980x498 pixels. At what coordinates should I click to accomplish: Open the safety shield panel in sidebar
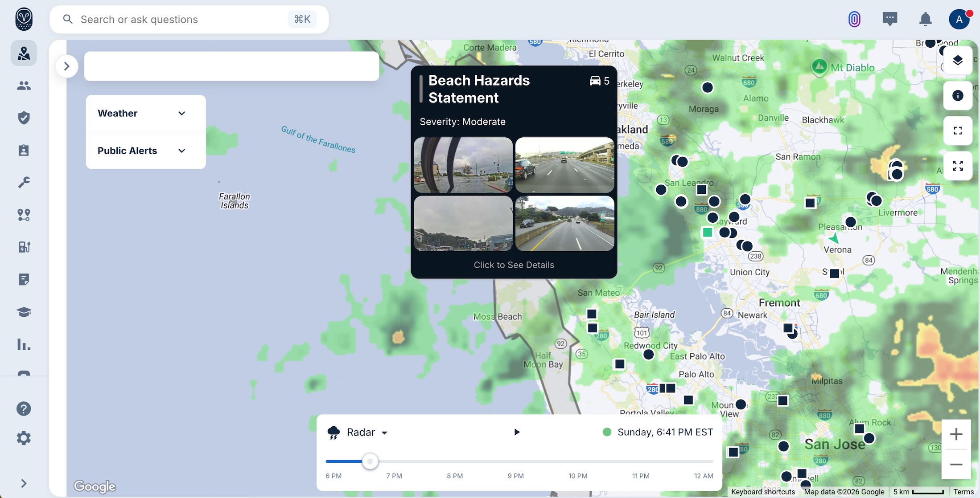point(23,118)
